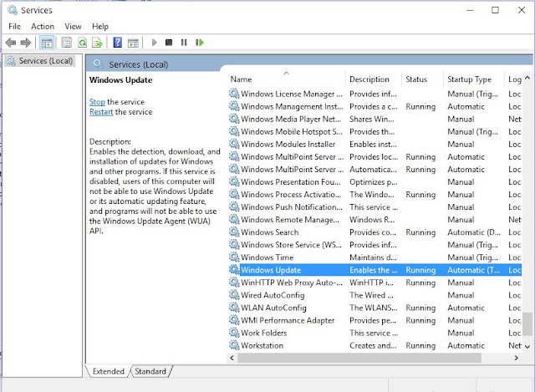
Task: Select the Windows Presentation Fou... service
Action: pos(374,182)
